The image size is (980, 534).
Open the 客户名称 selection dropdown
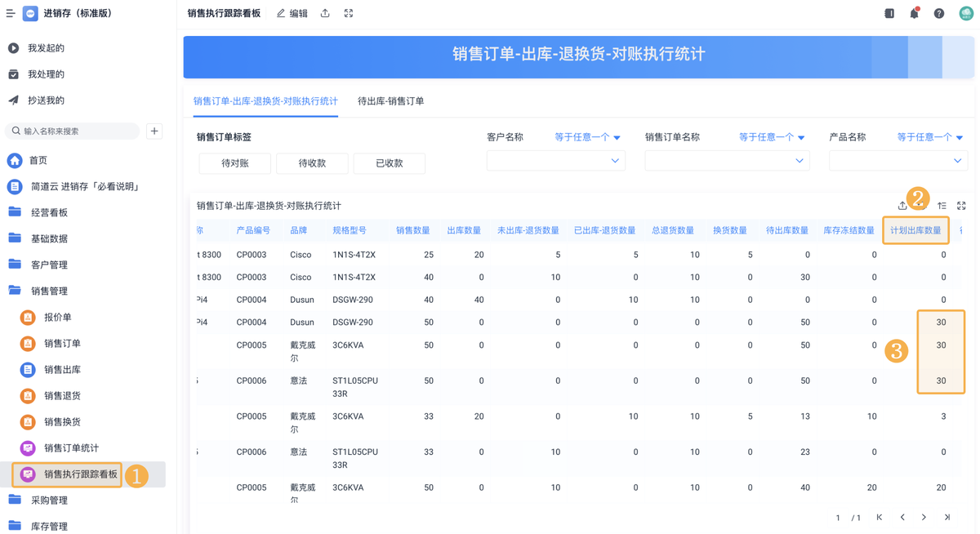556,161
